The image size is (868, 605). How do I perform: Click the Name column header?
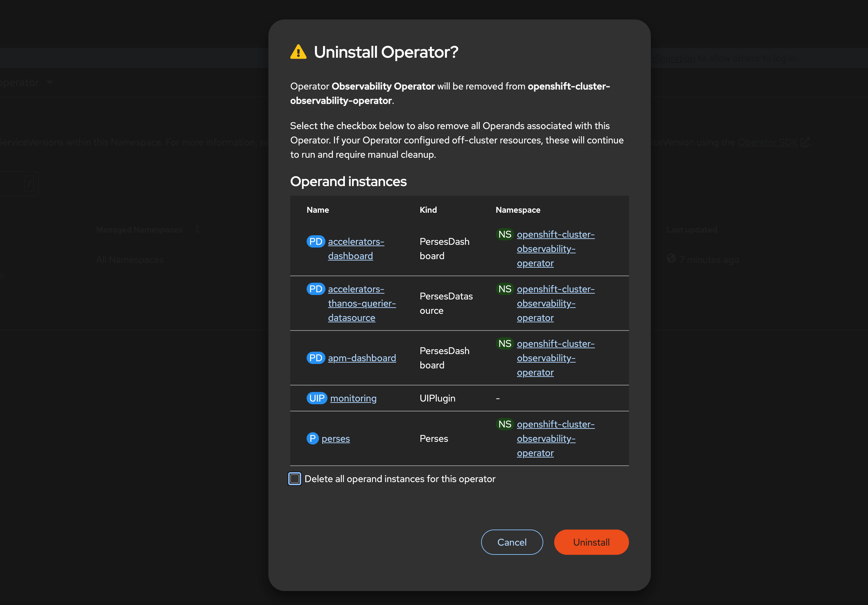[318, 210]
